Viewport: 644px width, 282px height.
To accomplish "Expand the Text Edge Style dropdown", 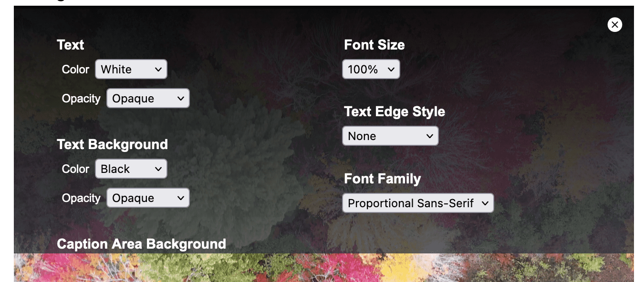I will (390, 136).
